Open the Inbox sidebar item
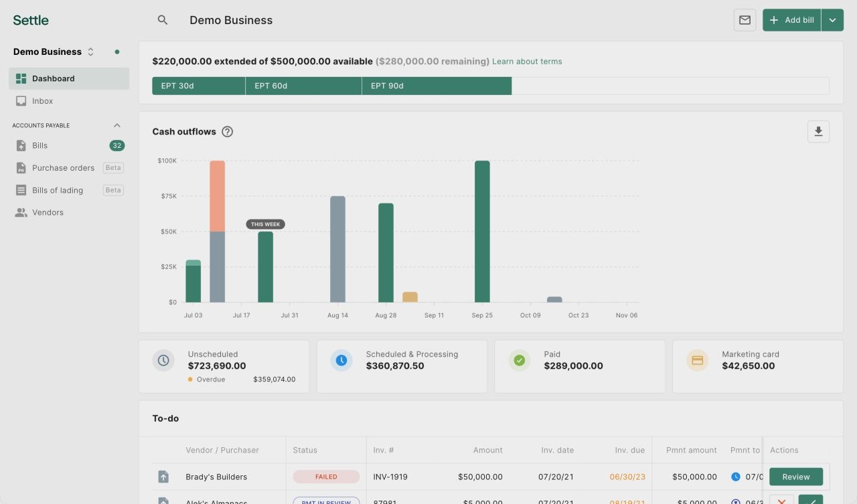The height and width of the screenshot is (504, 857). click(69, 101)
